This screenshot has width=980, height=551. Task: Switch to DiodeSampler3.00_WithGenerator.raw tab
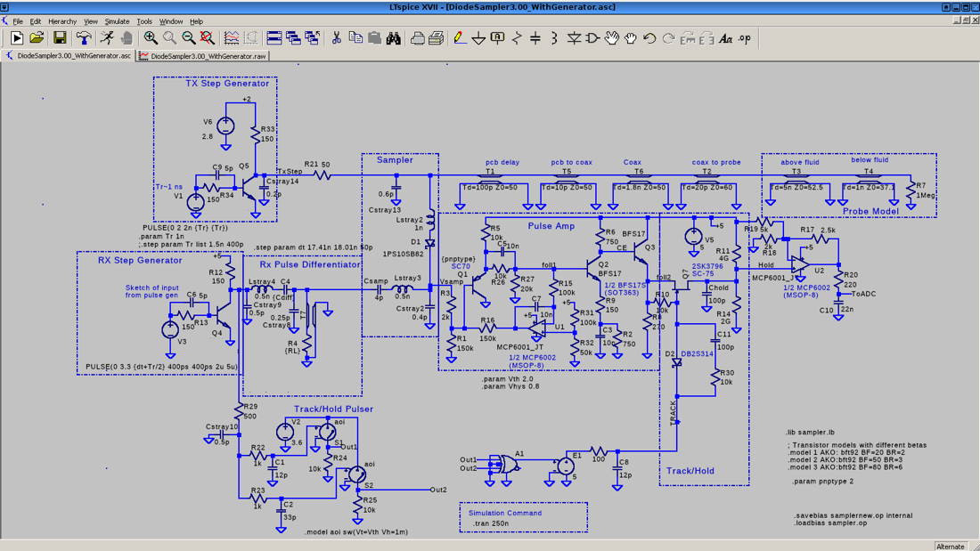pyautogui.click(x=203, y=55)
